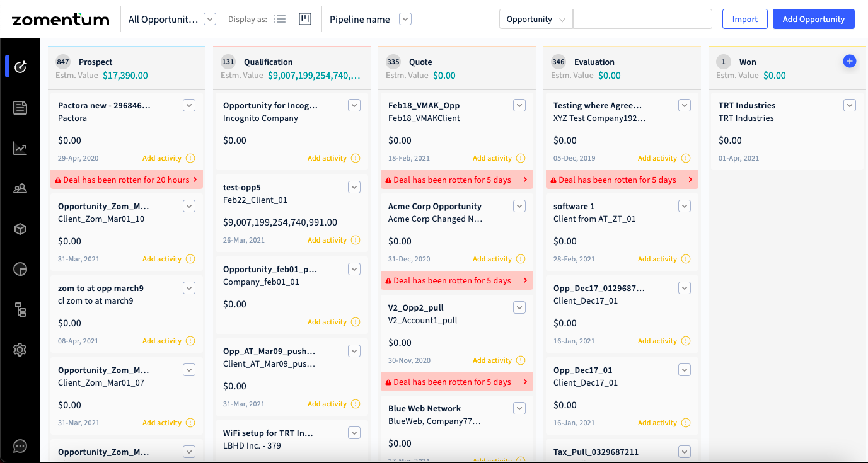Image resolution: width=868 pixels, height=463 pixels.
Task: Open dropdown on software 1 card
Action: point(685,206)
